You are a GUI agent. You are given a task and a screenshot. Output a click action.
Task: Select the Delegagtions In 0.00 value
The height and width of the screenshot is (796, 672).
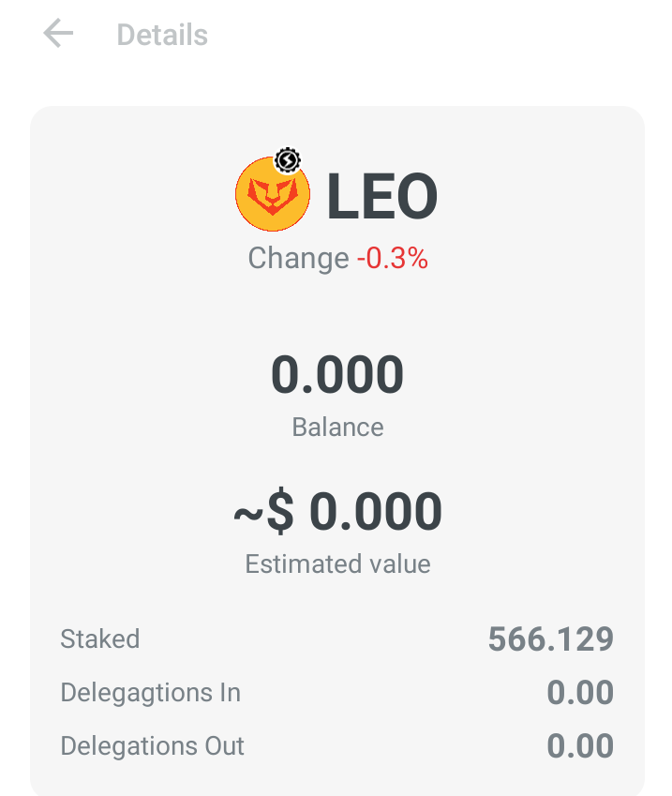point(580,693)
